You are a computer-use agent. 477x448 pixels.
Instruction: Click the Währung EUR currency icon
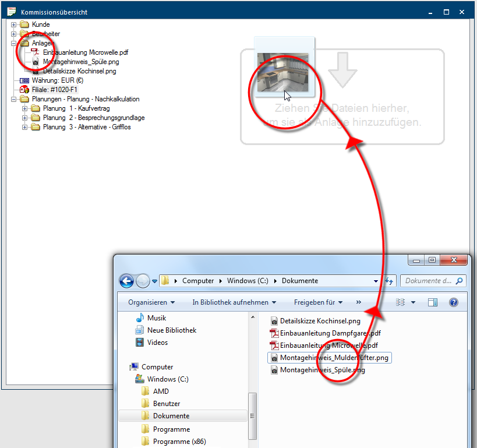coord(24,80)
